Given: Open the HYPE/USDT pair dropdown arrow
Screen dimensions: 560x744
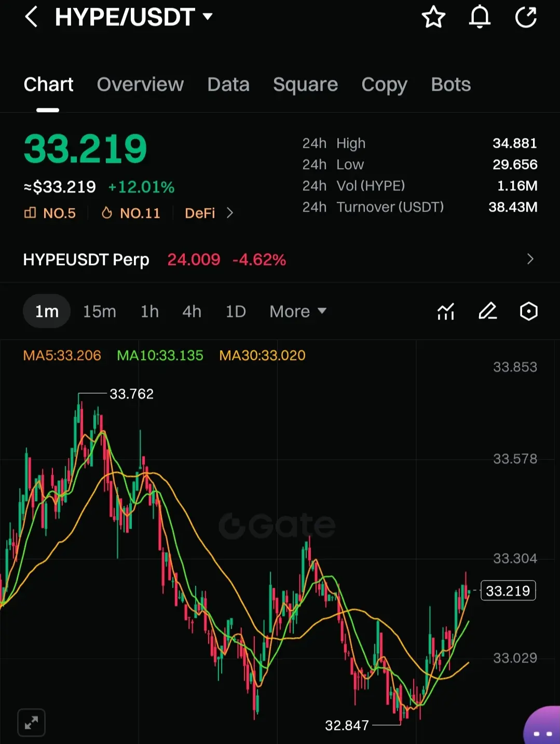Looking at the screenshot, I should pos(208,17).
